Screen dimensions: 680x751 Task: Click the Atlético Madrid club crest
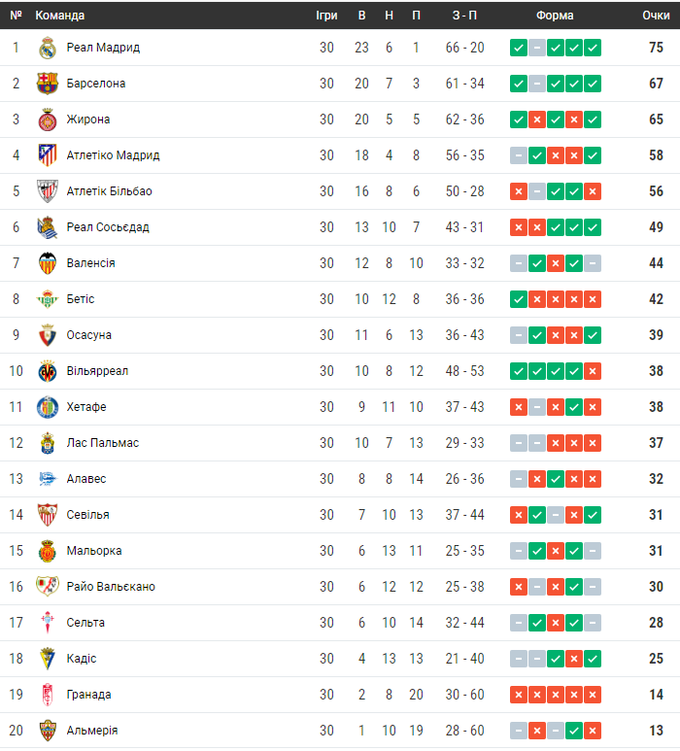(x=47, y=156)
